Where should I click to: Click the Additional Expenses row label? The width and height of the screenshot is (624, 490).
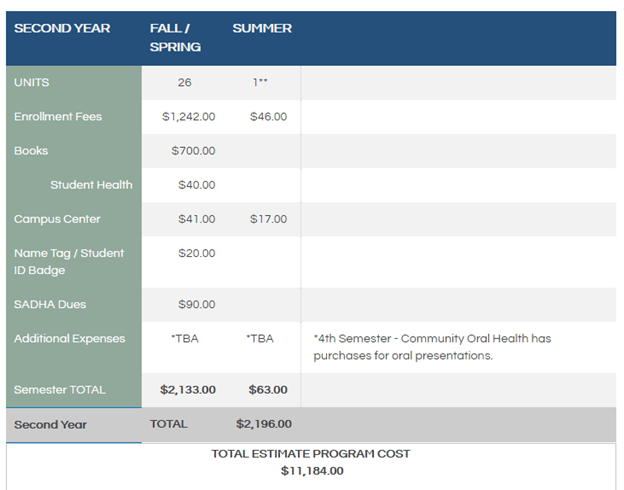tap(70, 339)
